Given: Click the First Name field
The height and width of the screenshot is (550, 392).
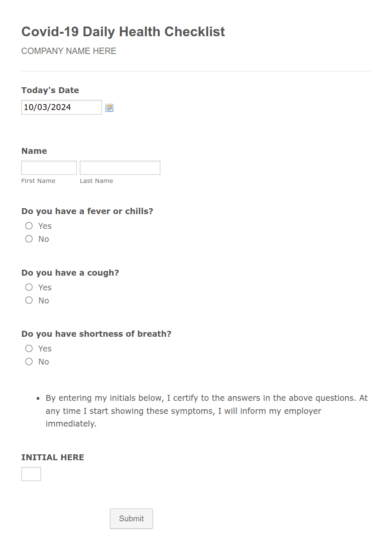Looking at the screenshot, I should click(x=48, y=167).
